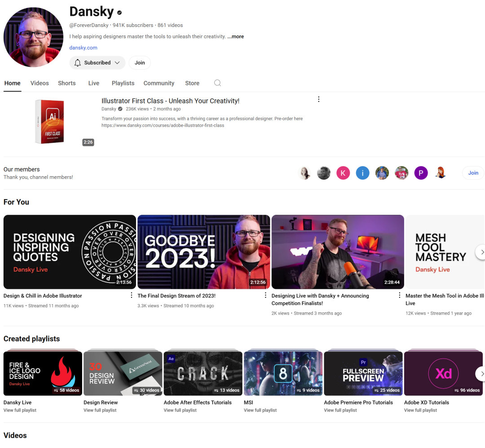Open the Designing Inspiring Quotes video thumbnail
The image size is (485, 448).
point(70,252)
